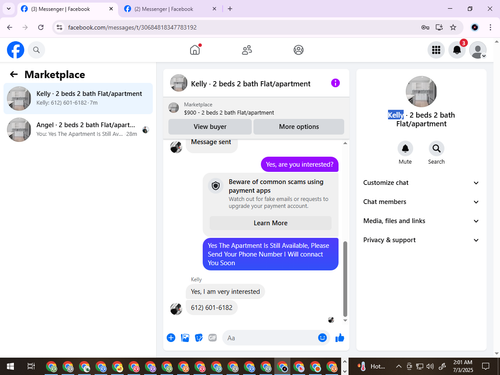
Task: Close the second Messenger tab
Action: [214, 9]
